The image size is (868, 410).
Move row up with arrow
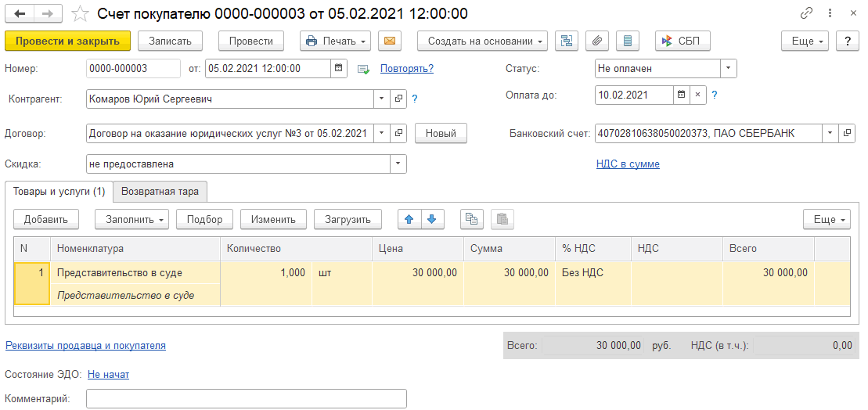[409, 220]
